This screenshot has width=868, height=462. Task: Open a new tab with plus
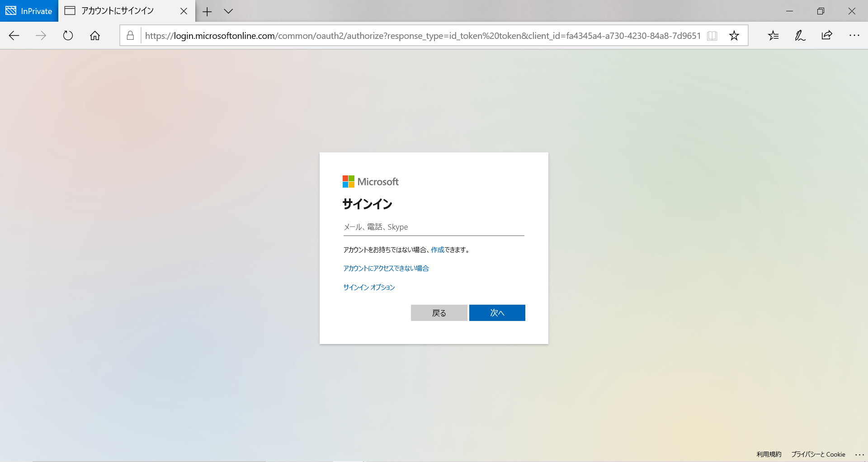(207, 11)
